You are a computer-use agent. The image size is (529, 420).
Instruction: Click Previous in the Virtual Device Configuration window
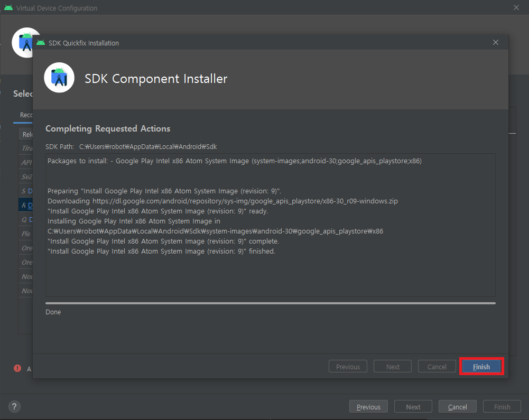click(x=368, y=406)
